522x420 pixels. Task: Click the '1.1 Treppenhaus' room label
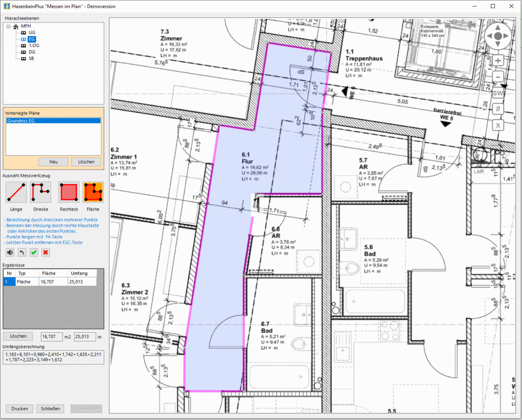point(364,55)
